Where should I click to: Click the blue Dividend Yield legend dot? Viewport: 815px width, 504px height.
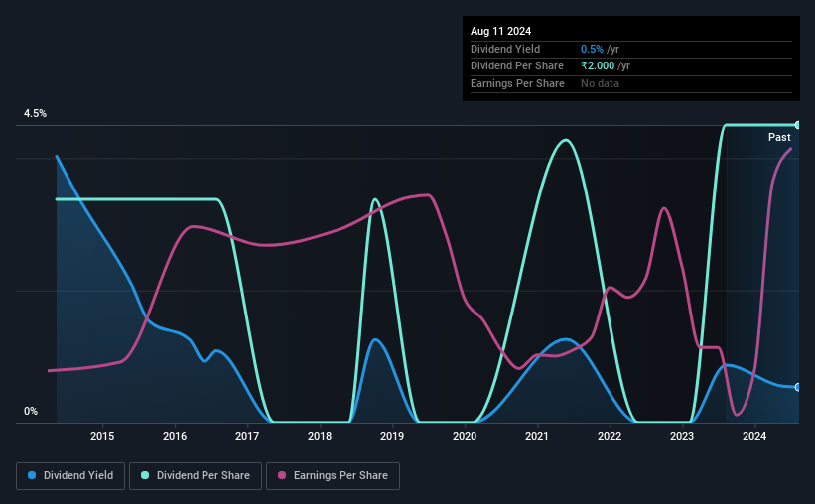[x=32, y=475]
